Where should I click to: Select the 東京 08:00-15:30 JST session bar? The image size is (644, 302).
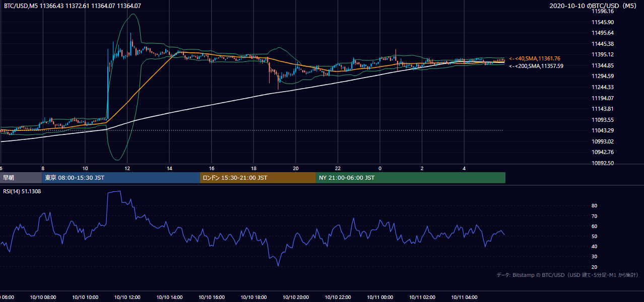121,178
